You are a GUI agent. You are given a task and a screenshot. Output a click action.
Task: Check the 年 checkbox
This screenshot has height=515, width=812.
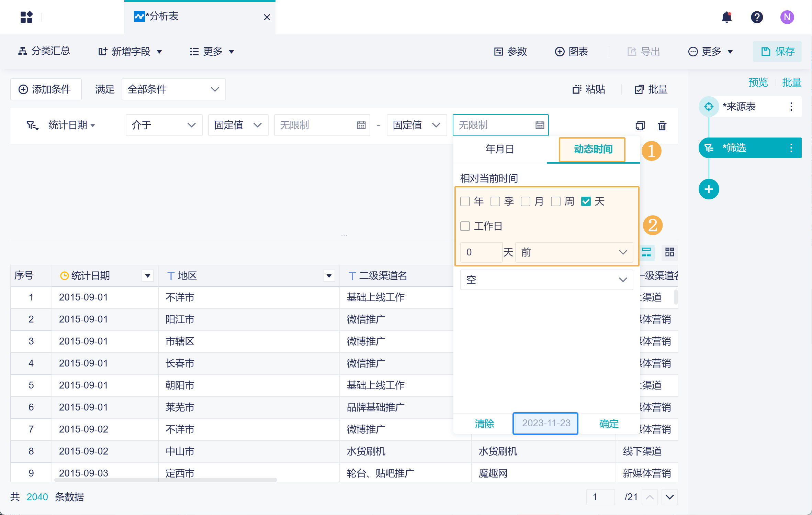(x=465, y=201)
